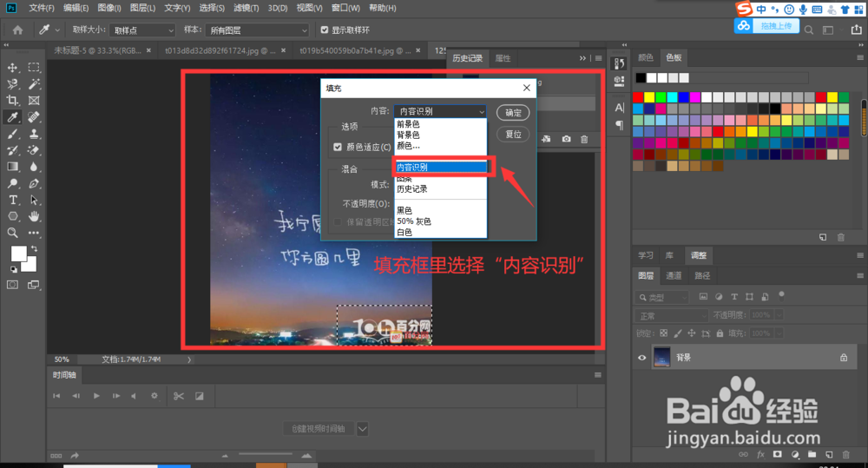Screen dimensions: 868x468
Task: Open the Sample layers dropdown
Action: [x=257, y=30]
